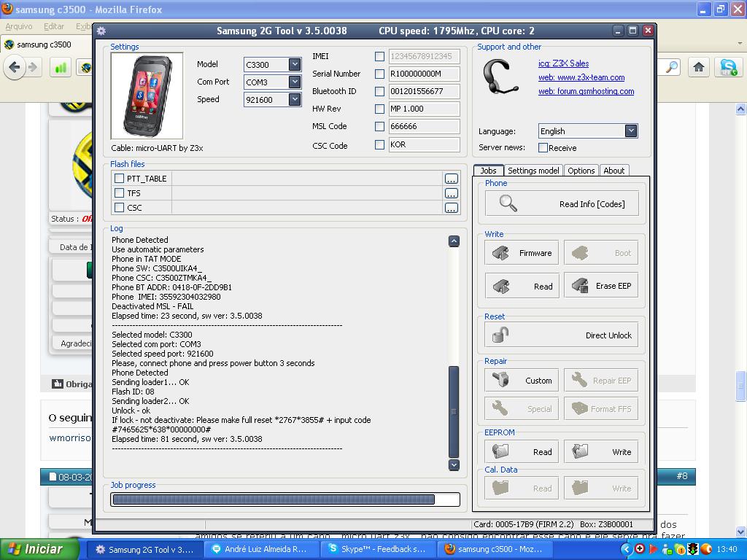Click the Job progress bar
Screen dimensions: 747x560
click(x=285, y=499)
